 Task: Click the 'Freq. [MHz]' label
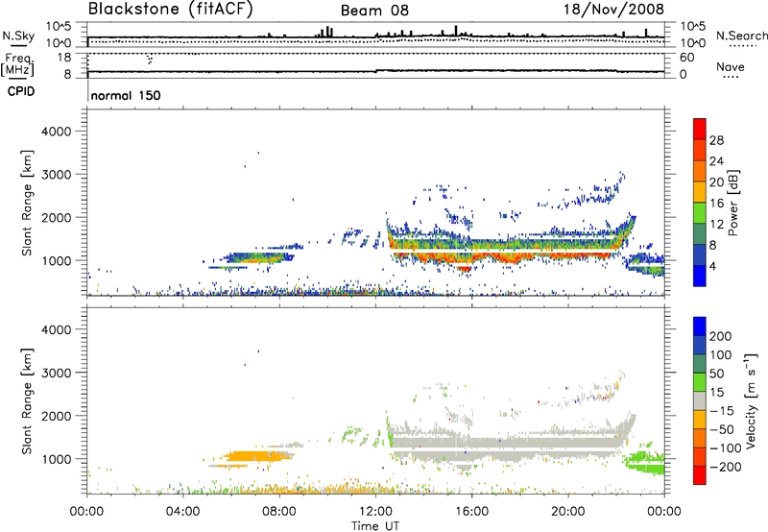tap(17, 65)
